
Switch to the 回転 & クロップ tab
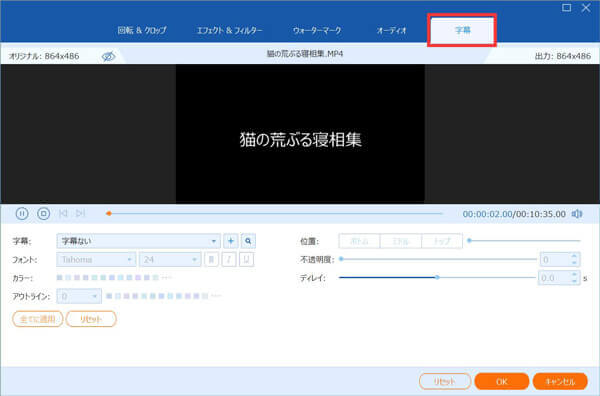point(142,30)
